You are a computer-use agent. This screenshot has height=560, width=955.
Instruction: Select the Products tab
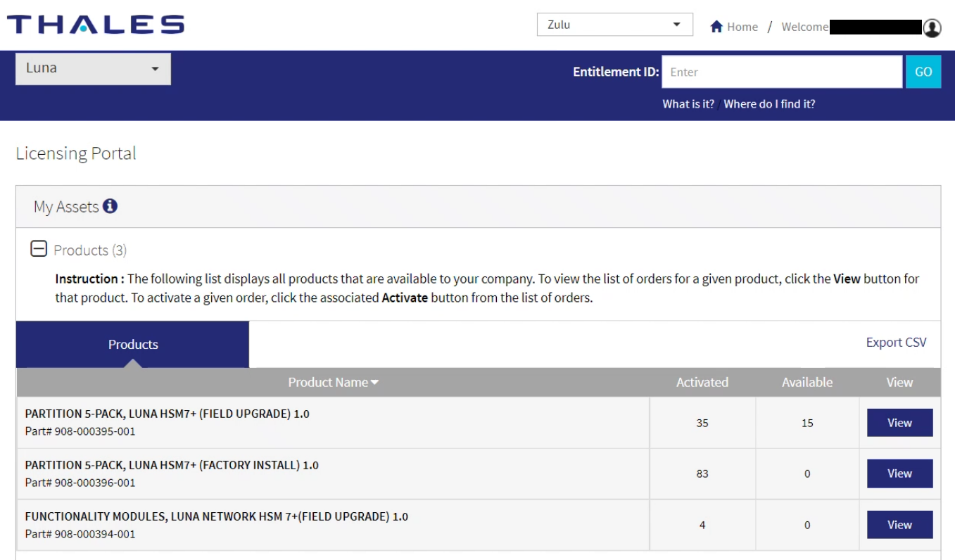click(132, 344)
